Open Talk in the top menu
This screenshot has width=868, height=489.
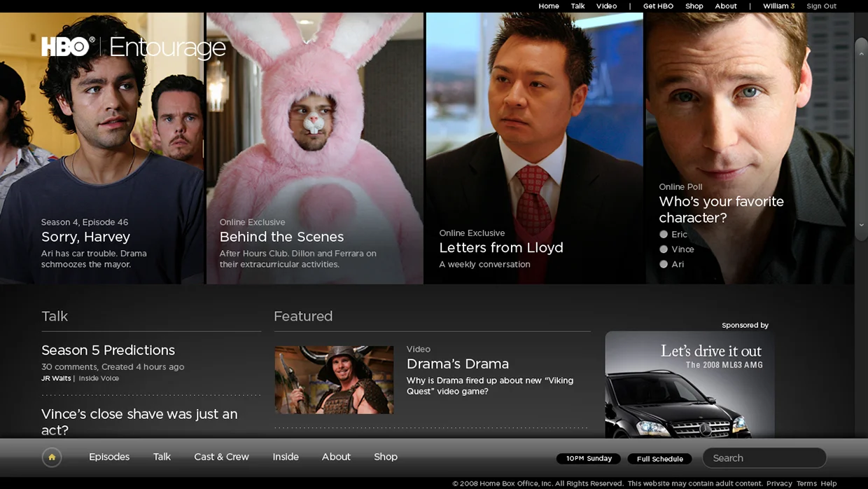click(x=577, y=6)
